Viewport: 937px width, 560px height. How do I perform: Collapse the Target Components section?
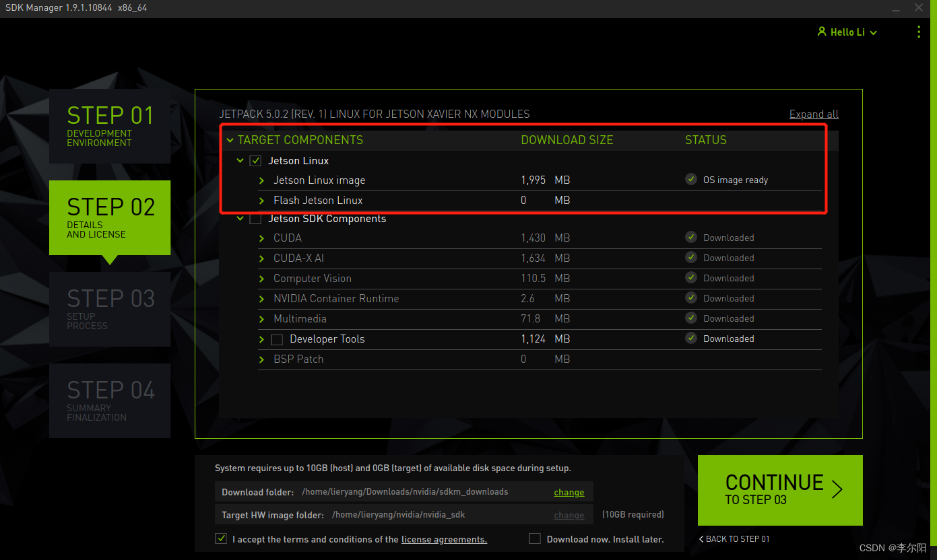click(230, 141)
